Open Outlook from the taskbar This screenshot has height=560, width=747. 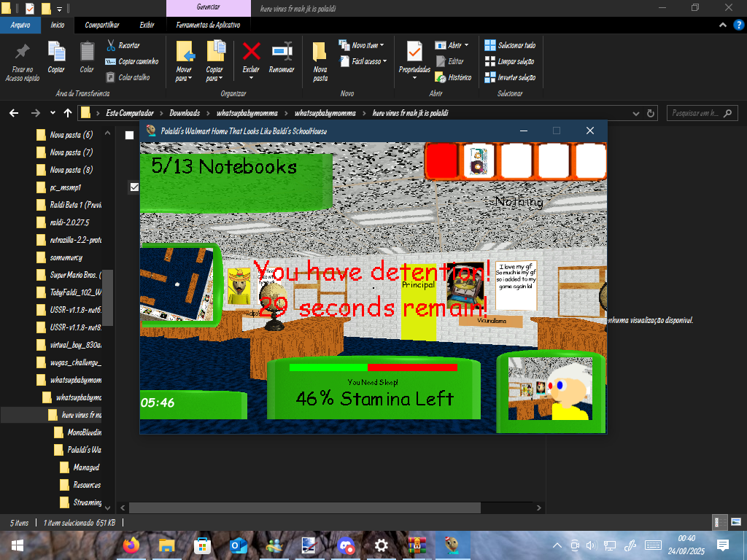[237, 545]
